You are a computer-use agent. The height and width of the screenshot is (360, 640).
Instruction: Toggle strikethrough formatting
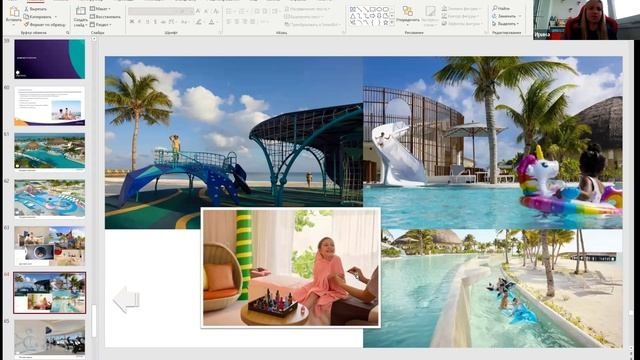tap(163, 22)
